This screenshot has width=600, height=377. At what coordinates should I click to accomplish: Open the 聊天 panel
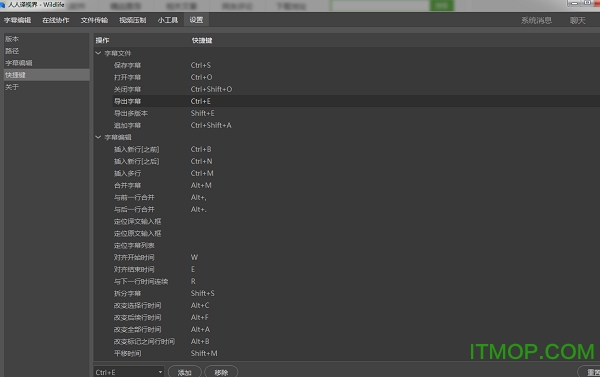577,21
